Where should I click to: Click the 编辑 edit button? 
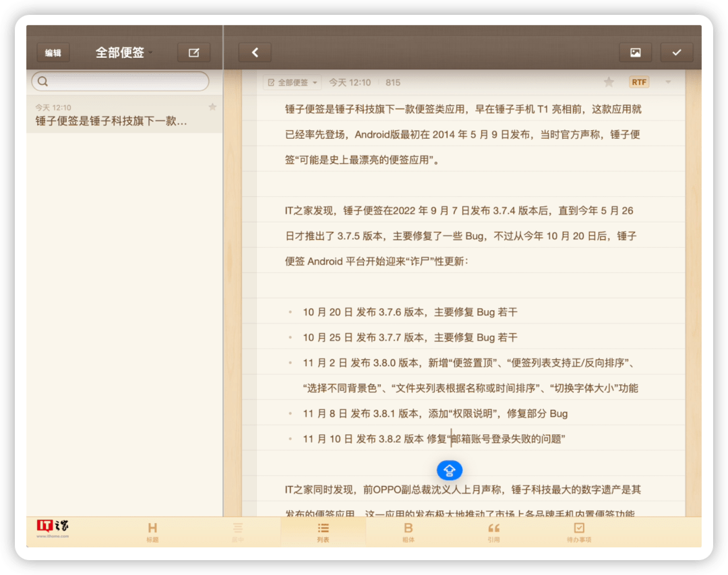53,53
